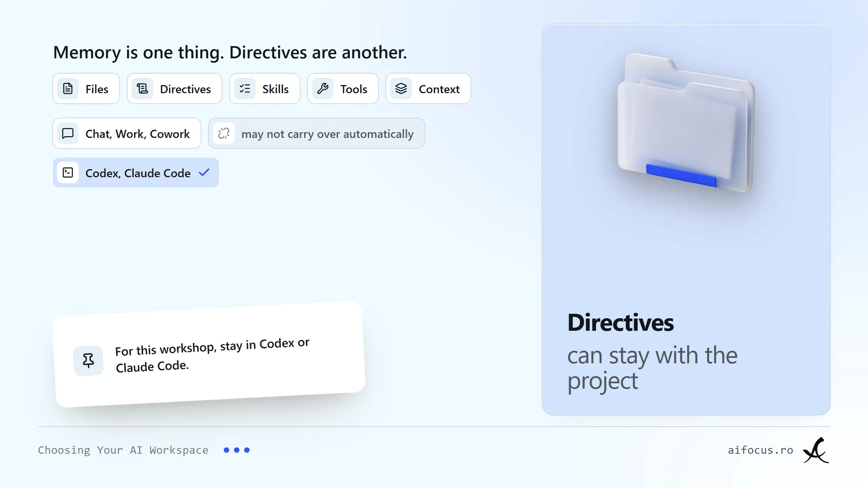Click the bold 'Directives' card title

pos(620,322)
